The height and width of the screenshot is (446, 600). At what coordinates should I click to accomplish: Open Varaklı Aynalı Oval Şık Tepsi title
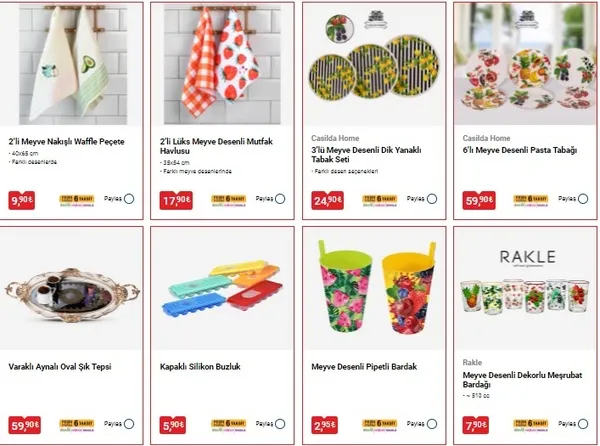coord(60,366)
